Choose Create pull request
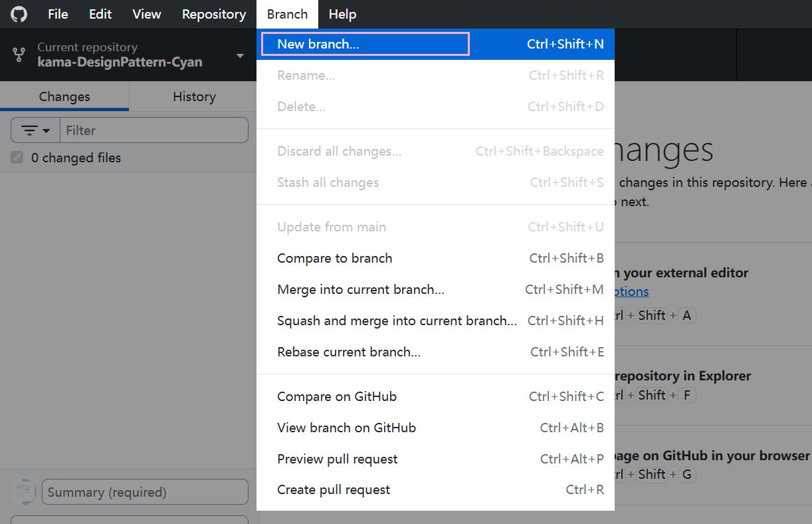The width and height of the screenshot is (812, 524). click(435, 489)
